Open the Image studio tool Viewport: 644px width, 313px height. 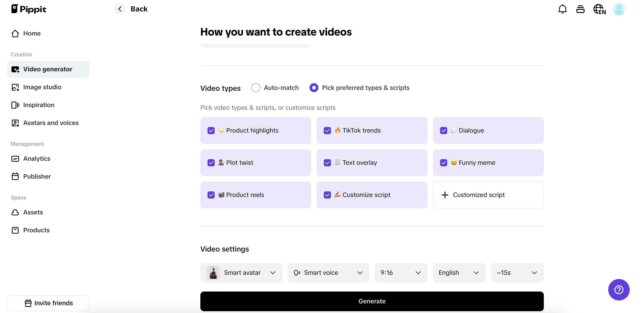[x=42, y=87]
